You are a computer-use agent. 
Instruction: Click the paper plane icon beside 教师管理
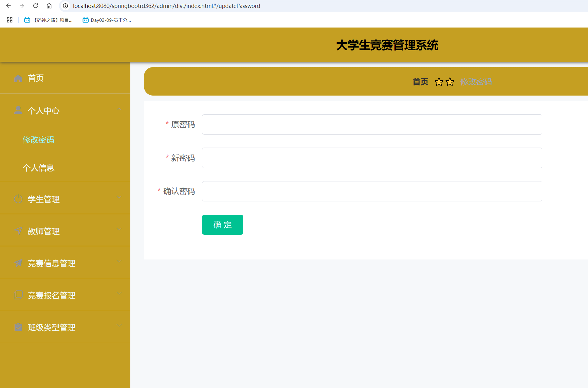coord(18,231)
